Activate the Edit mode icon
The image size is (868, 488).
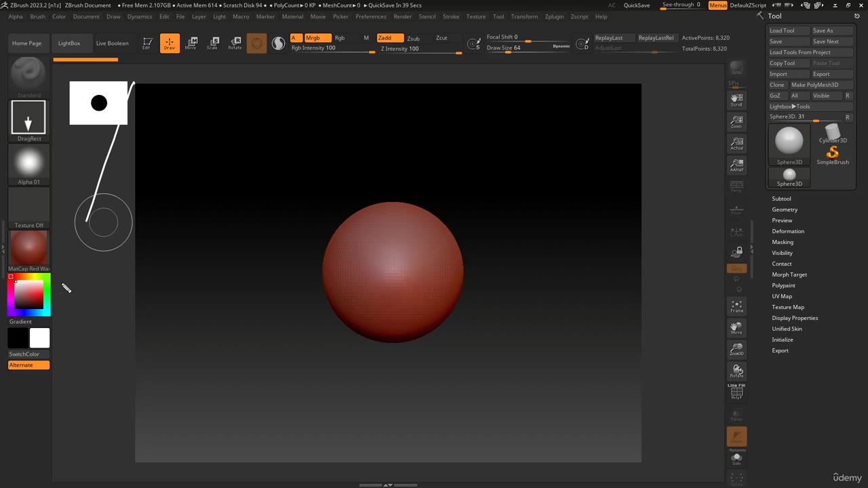pos(147,43)
